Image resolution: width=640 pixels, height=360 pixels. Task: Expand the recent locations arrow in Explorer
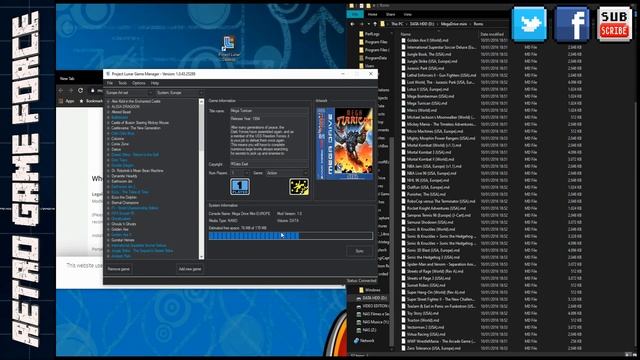coord(369,24)
